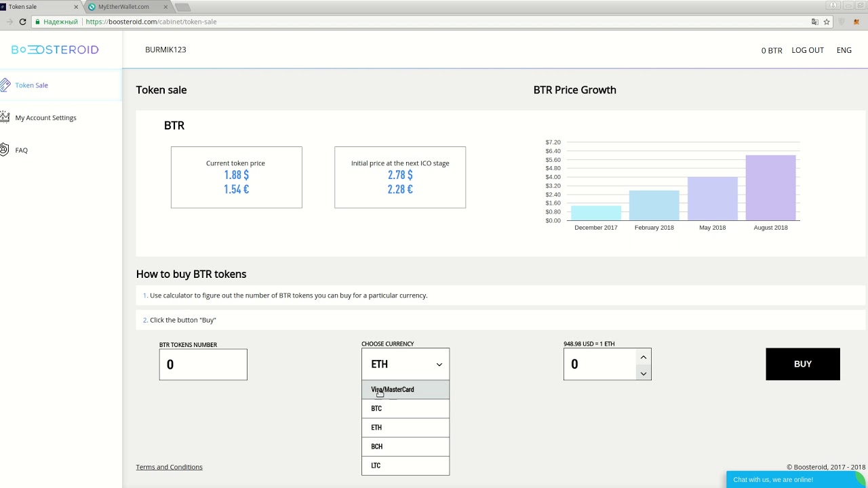Click the browser address bar URL
Screen dimensions: 868x488
click(x=151, y=22)
